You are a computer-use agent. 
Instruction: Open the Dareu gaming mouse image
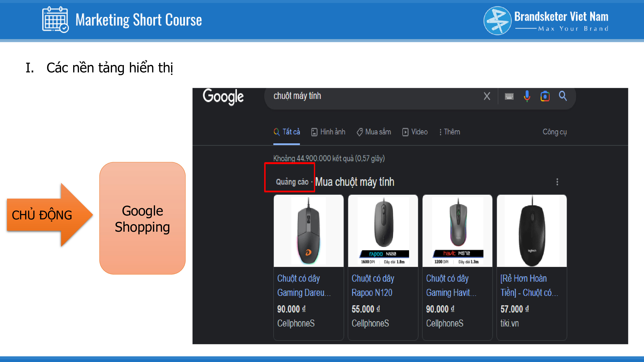pos(309,231)
